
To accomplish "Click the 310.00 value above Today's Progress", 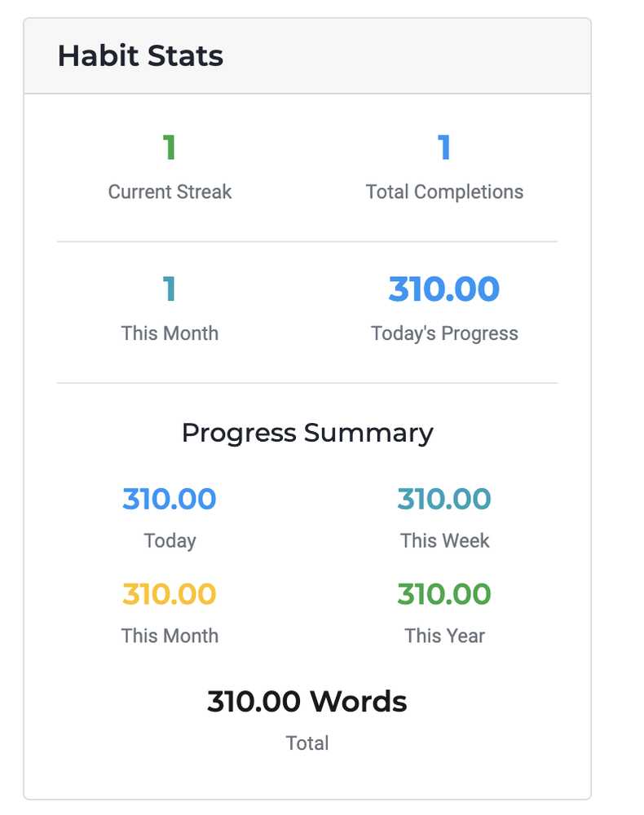I will 444,289.
